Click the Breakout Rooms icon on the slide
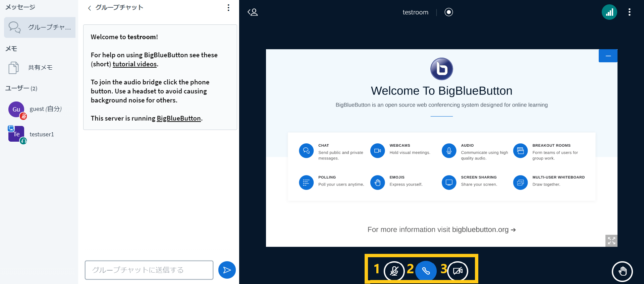Screen dimensions: 644x284 tap(520, 151)
